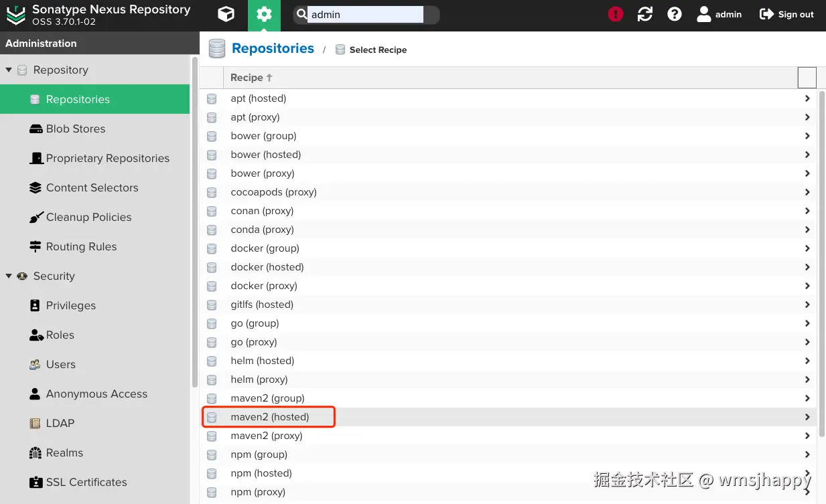Click the chevron on npm (hosted) row

[807, 473]
